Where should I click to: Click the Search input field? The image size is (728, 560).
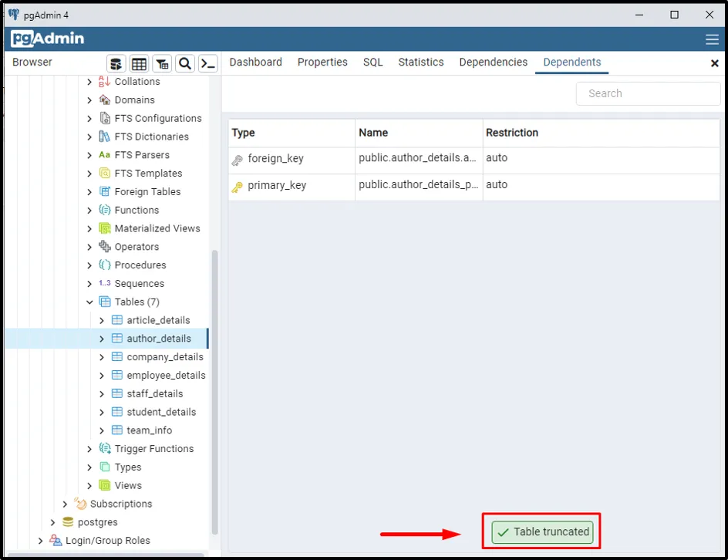[648, 93]
